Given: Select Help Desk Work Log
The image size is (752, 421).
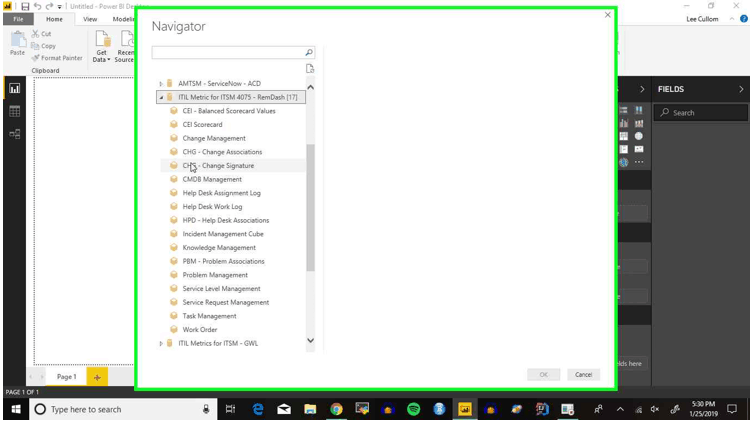Looking at the screenshot, I should click(212, 207).
